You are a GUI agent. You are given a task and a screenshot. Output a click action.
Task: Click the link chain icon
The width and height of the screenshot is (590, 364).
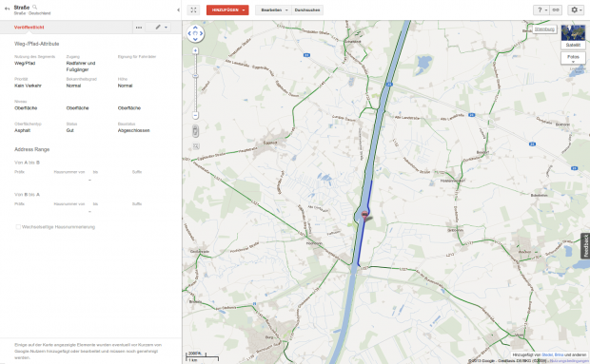pos(556,10)
